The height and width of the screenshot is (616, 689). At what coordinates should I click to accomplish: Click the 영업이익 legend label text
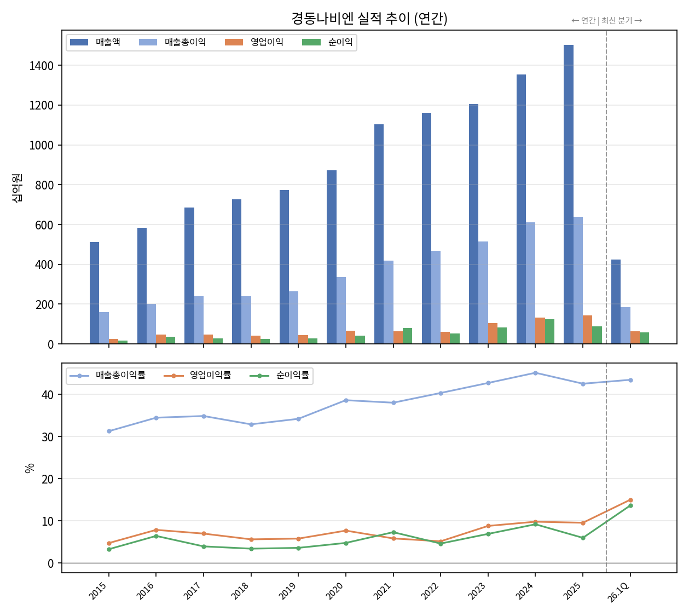(x=267, y=42)
